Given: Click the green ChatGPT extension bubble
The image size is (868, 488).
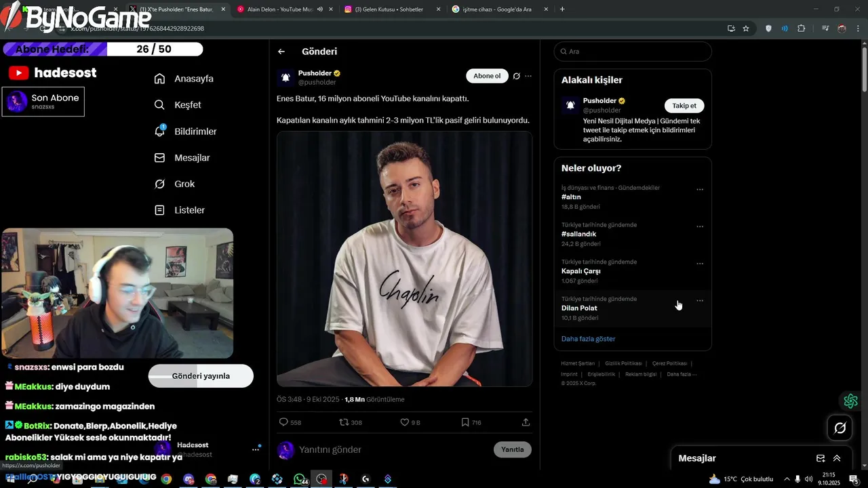Looking at the screenshot, I should click(x=850, y=401).
